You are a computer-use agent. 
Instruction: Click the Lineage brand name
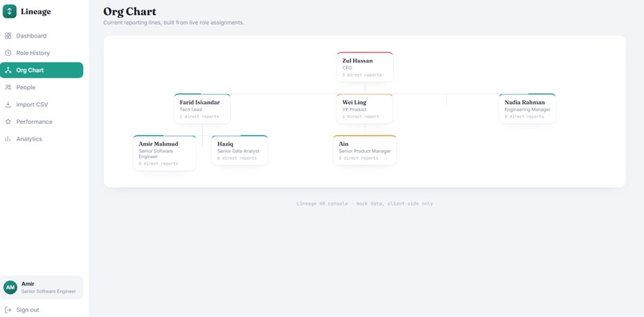[x=36, y=12]
